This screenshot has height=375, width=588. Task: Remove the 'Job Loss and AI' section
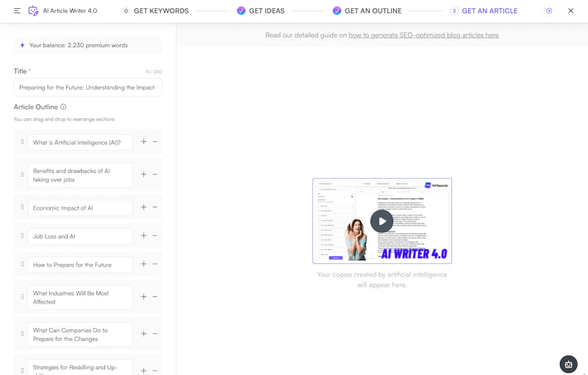155,235
